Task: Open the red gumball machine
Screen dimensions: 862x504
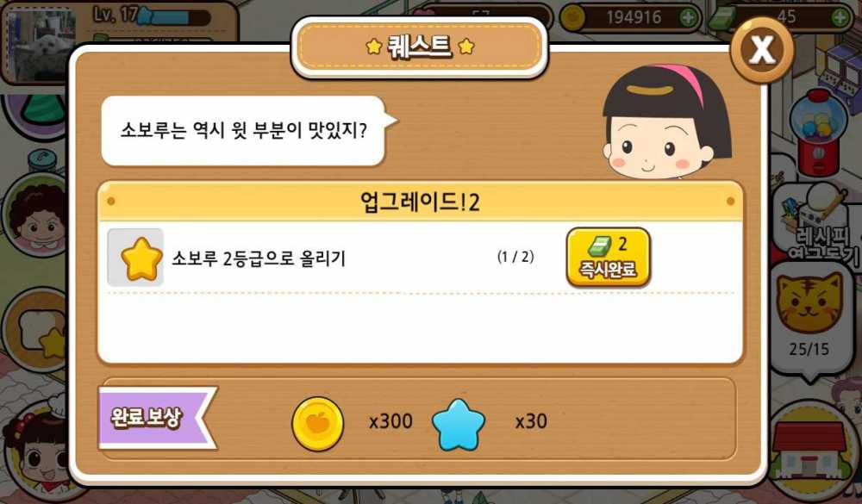Action: click(818, 132)
